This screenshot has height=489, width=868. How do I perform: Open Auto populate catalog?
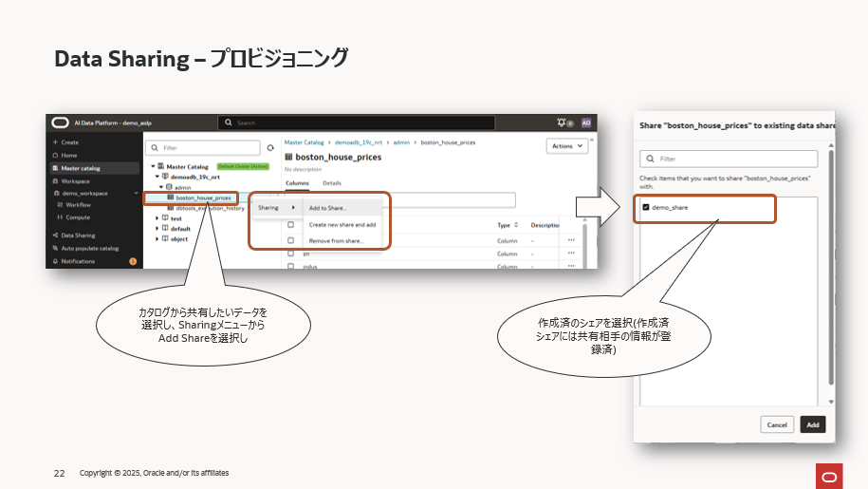tap(85, 248)
